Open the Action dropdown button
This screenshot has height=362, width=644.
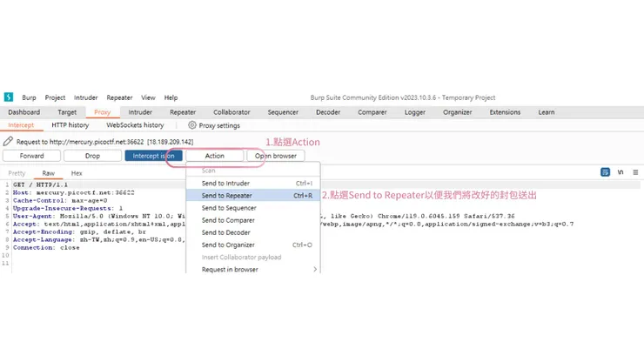214,156
